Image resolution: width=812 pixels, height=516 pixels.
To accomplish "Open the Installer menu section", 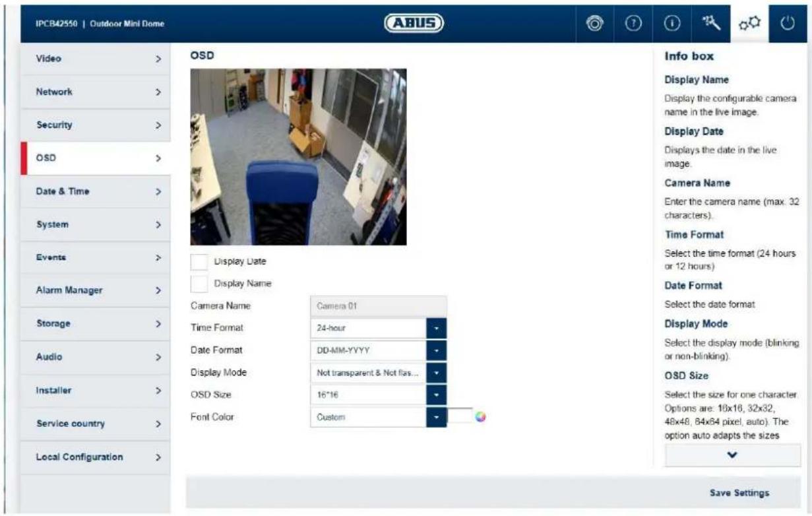I will click(96, 390).
